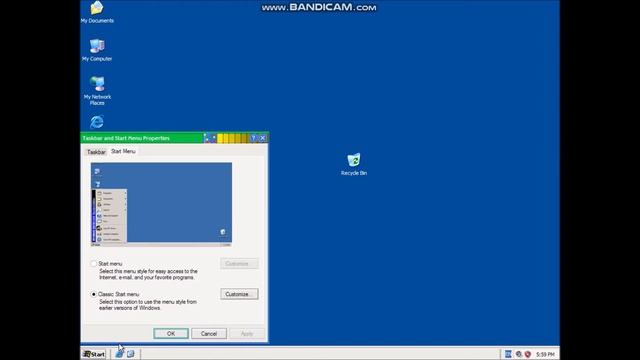Click the dialog's help question mark button
The image size is (640, 360).
coord(253,138)
